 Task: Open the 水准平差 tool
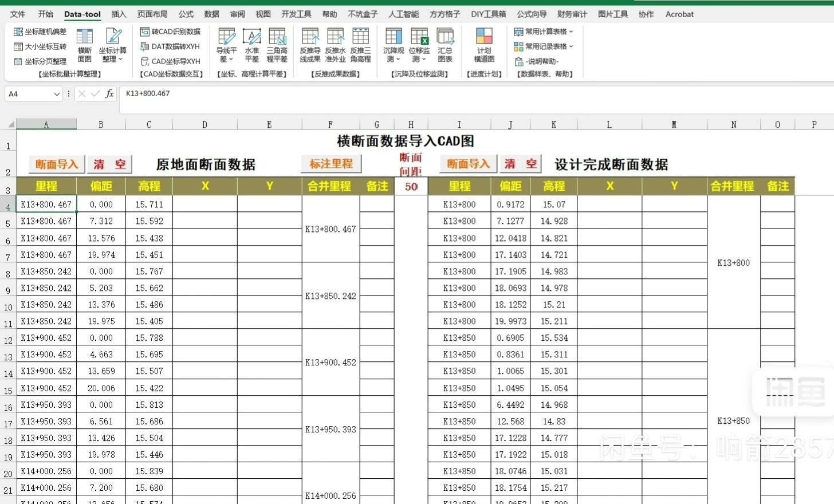point(252,46)
